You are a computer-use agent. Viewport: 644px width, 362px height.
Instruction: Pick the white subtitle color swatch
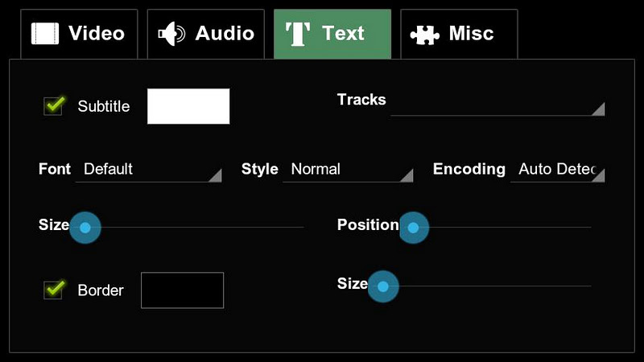188,106
